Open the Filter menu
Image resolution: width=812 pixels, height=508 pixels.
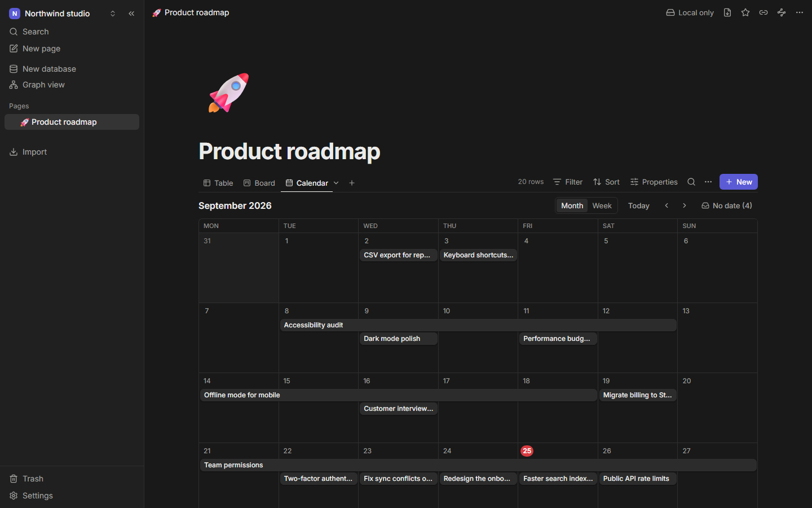pos(568,182)
